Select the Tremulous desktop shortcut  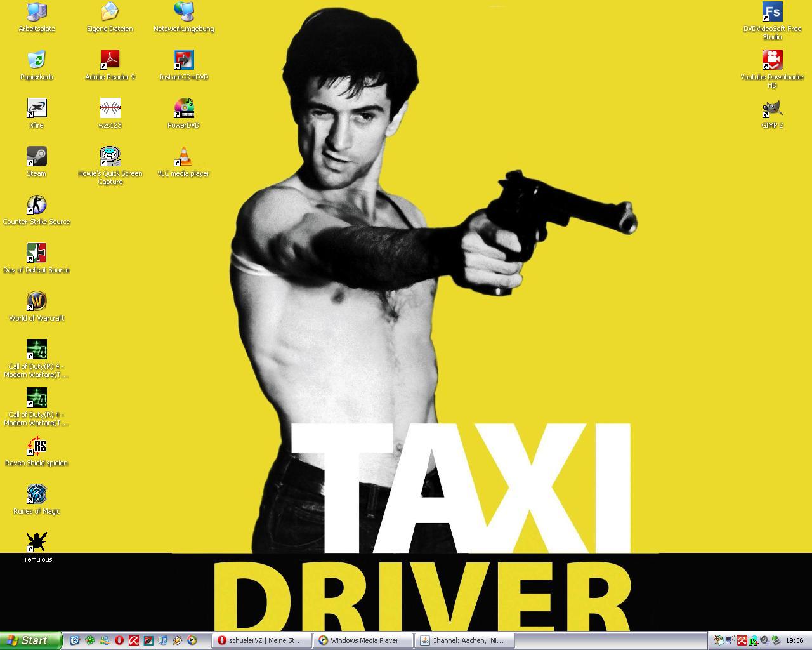click(36, 548)
